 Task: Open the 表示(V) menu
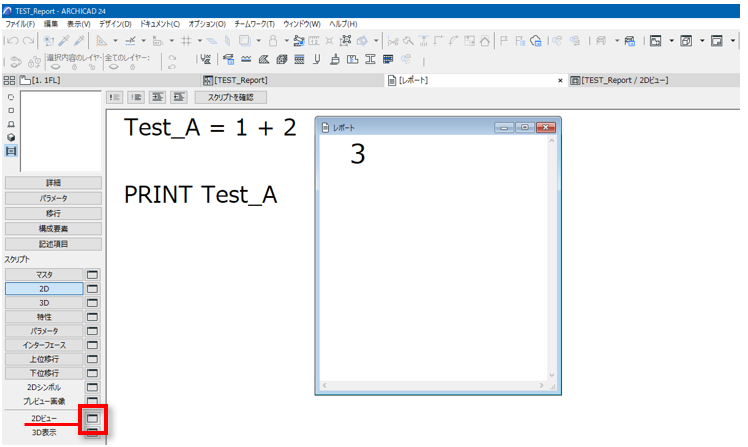click(79, 24)
